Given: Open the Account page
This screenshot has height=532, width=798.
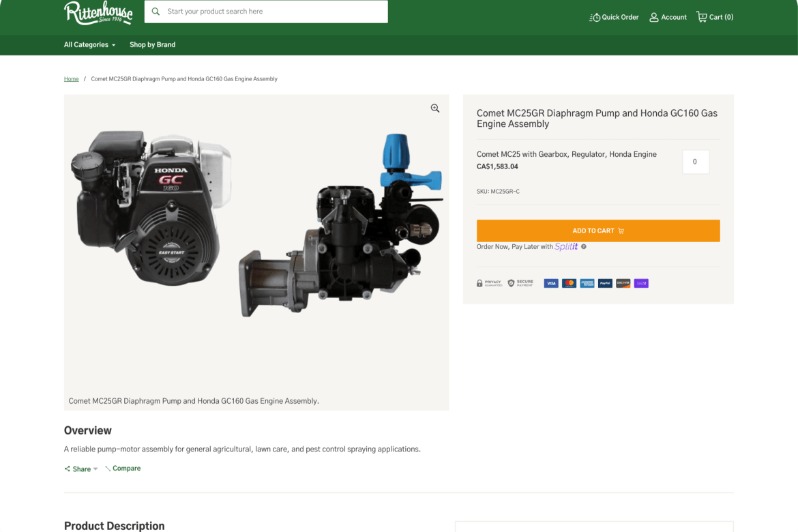Looking at the screenshot, I should (668, 17).
